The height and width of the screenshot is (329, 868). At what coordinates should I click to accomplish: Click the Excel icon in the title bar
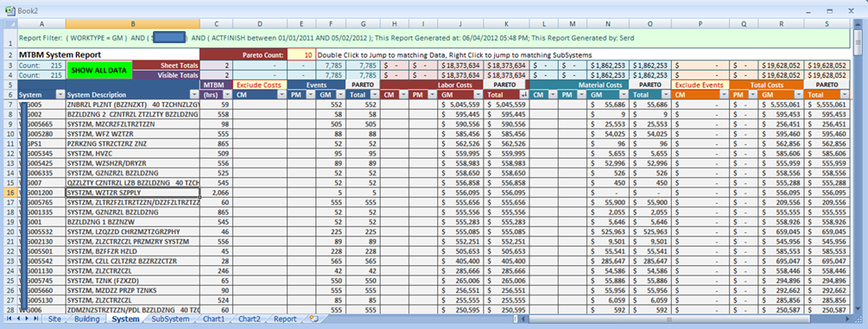tap(10, 10)
